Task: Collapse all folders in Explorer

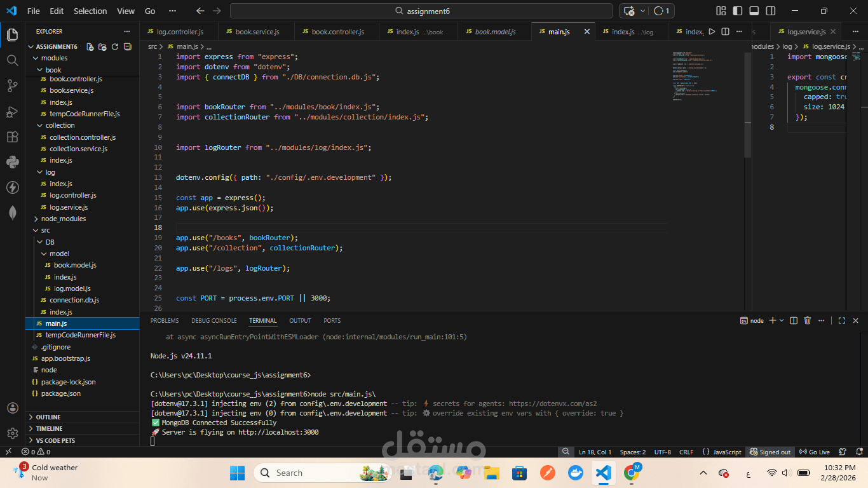Action: point(128,46)
